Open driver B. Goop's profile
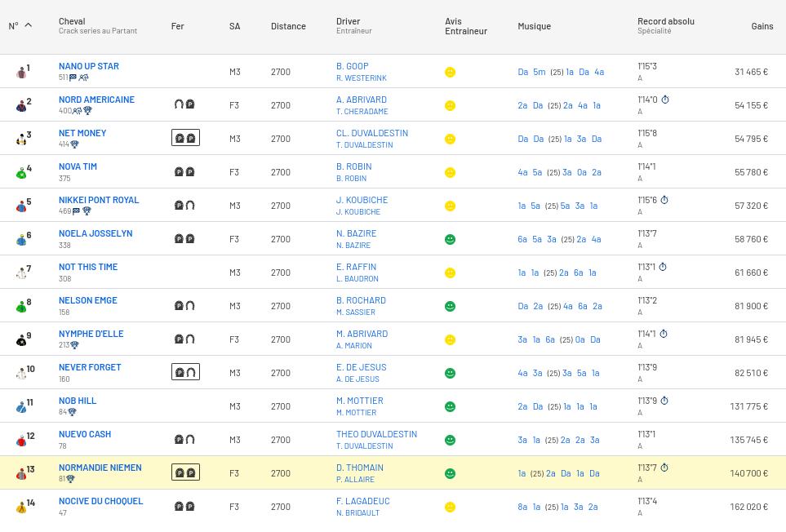The height and width of the screenshot is (532, 786). (x=352, y=66)
